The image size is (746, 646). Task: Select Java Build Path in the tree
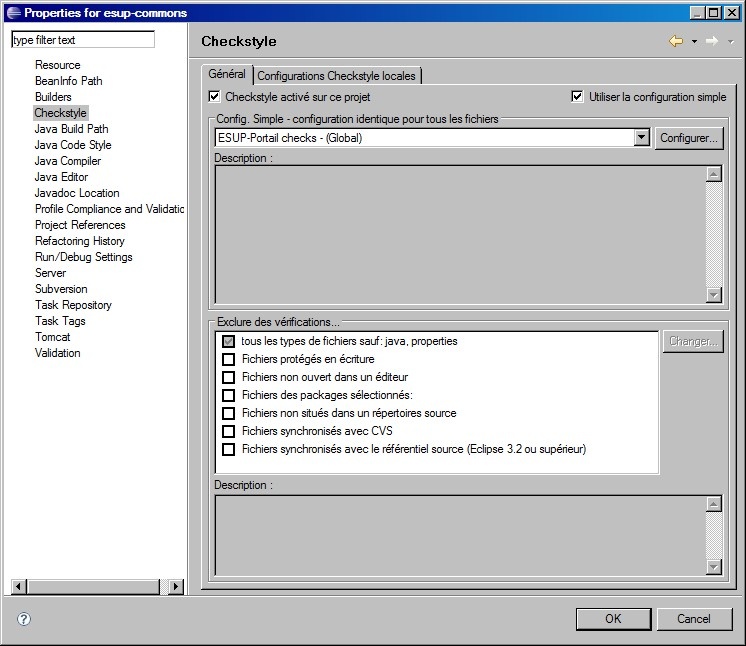[x=71, y=129]
